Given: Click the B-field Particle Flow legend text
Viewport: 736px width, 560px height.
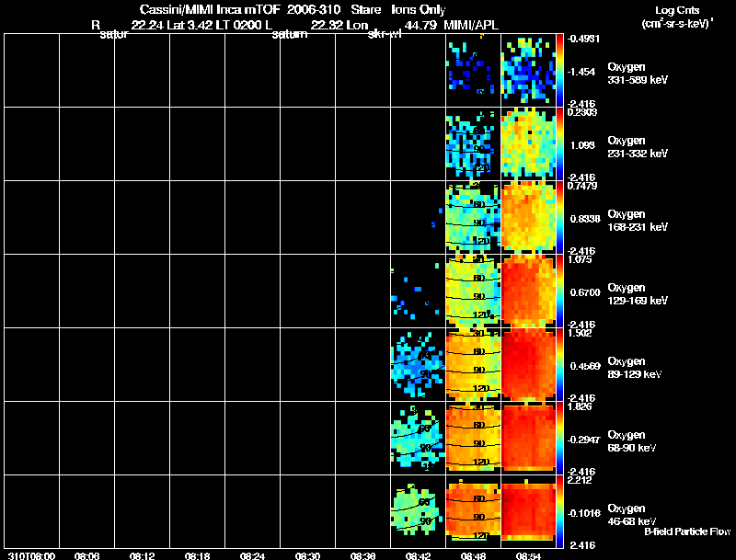Looking at the screenshot, I should coord(687,531).
